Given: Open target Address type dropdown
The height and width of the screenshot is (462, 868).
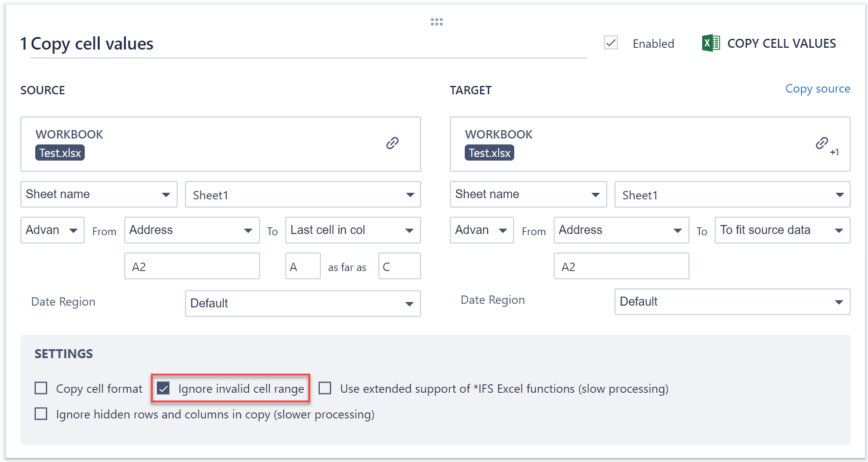Looking at the screenshot, I should (622, 230).
